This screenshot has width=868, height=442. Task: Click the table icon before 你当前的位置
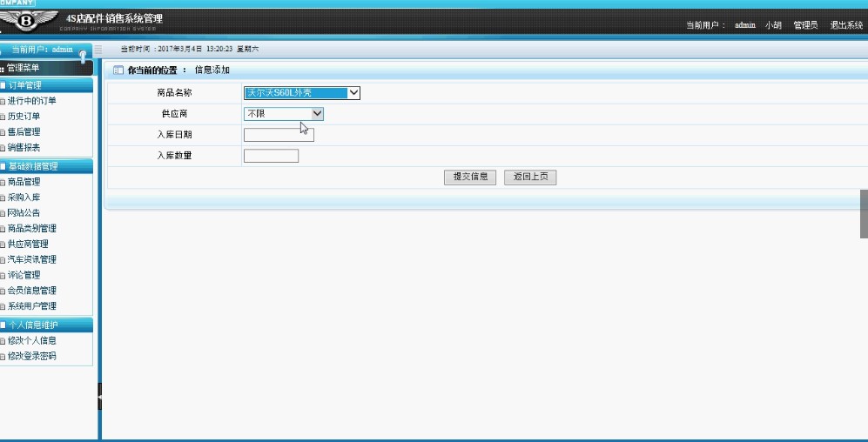(x=118, y=70)
